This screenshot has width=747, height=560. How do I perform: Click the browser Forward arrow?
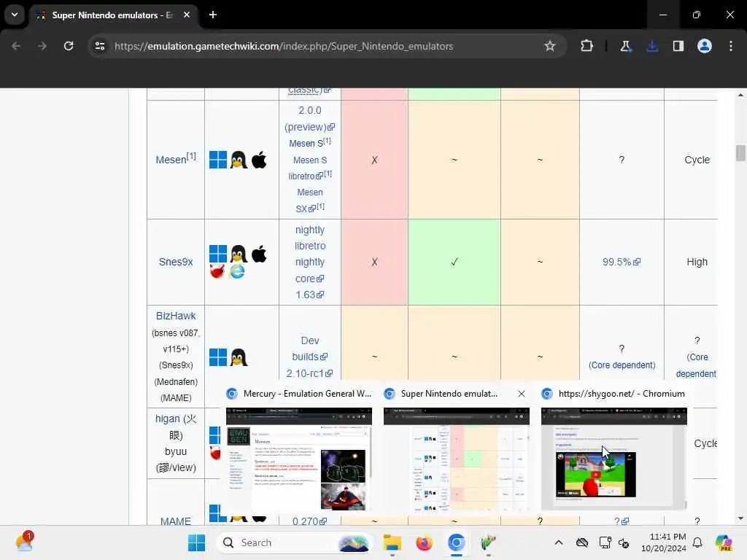(x=42, y=46)
